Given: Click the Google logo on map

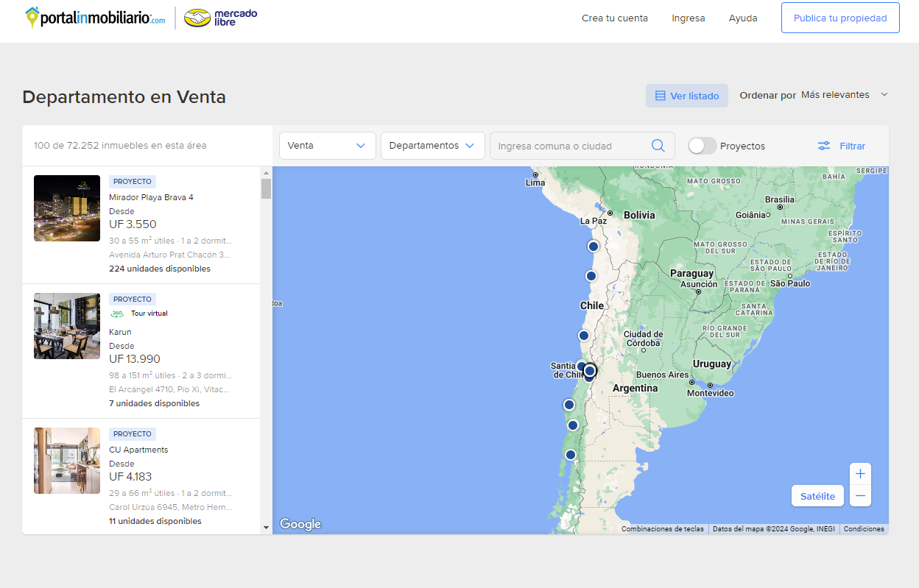Looking at the screenshot, I should click(300, 524).
